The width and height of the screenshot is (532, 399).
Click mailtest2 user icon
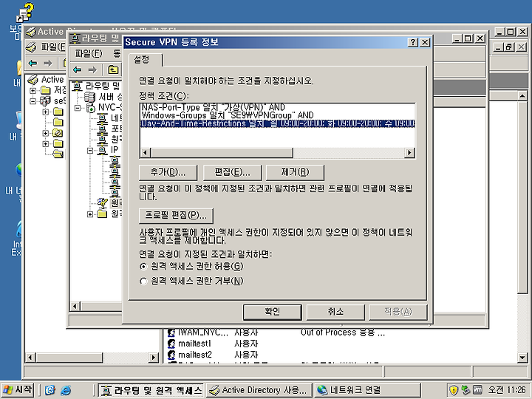pyautogui.click(x=171, y=355)
